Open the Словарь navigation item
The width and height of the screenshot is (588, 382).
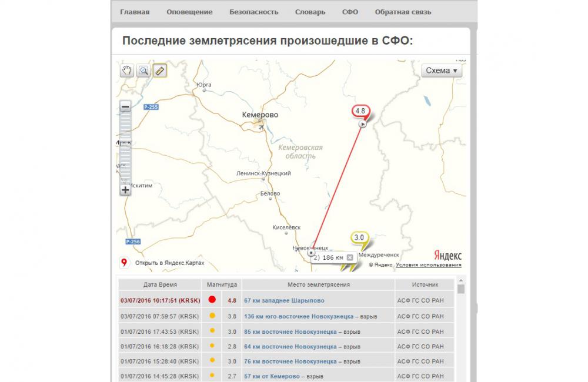click(x=310, y=12)
